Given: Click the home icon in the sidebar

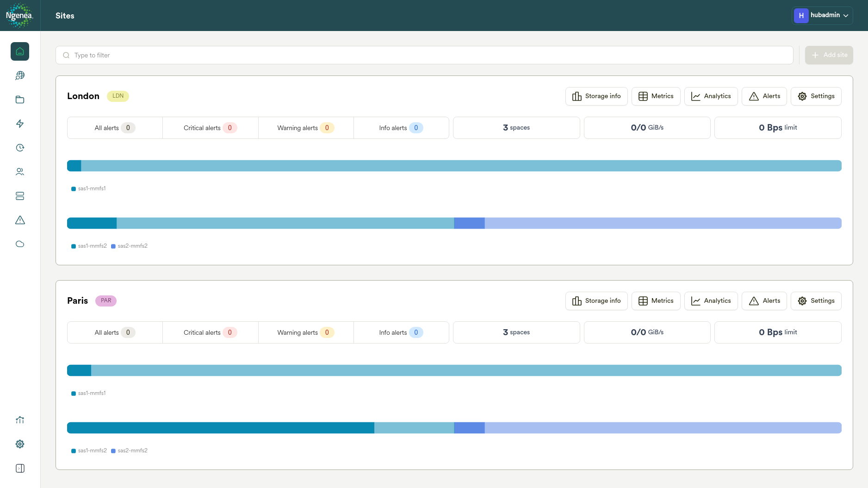Looking at the screenshot, I should coord(20,51).
